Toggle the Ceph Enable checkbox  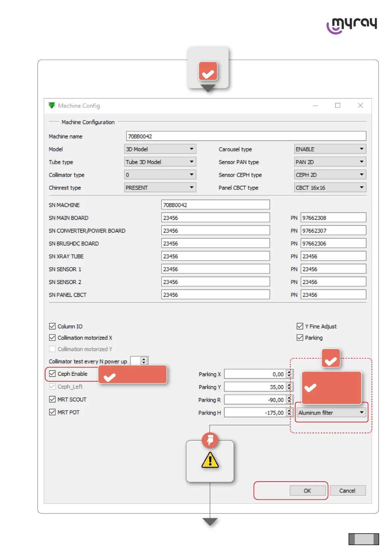(x=52, y=374)
